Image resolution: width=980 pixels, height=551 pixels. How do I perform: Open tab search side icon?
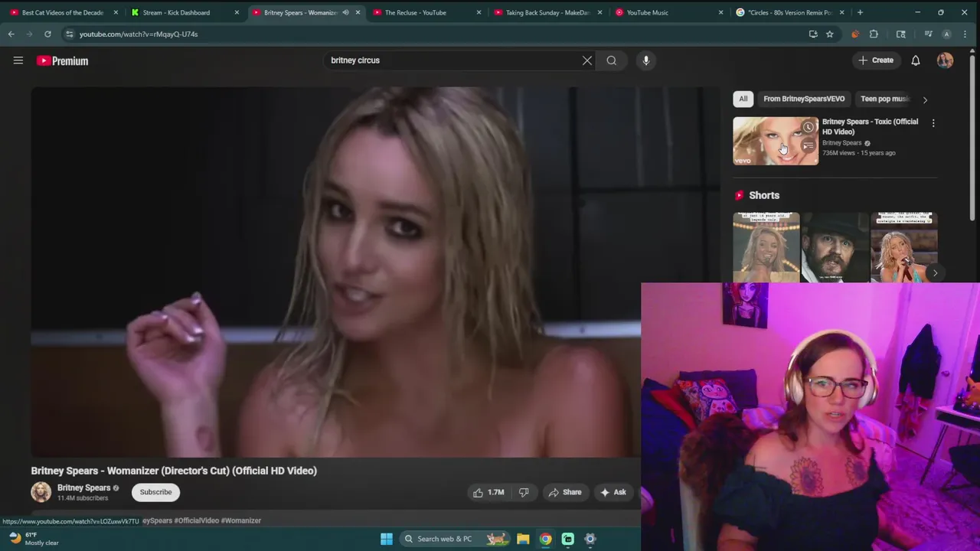pos(901,34)
